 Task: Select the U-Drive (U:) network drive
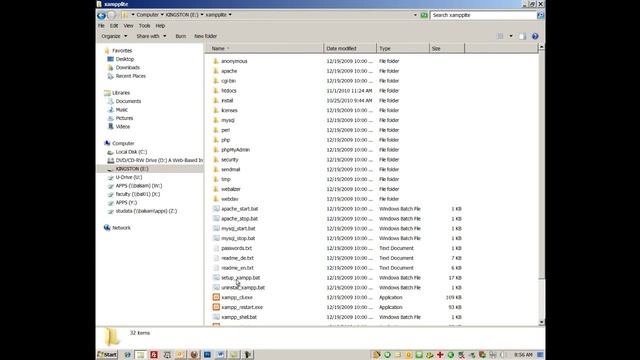[x=129, y=178]
